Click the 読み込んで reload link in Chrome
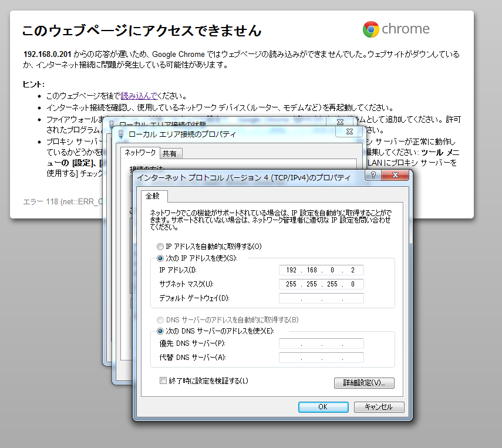Viewport: 502px width, 448px height. pos(139,96)
